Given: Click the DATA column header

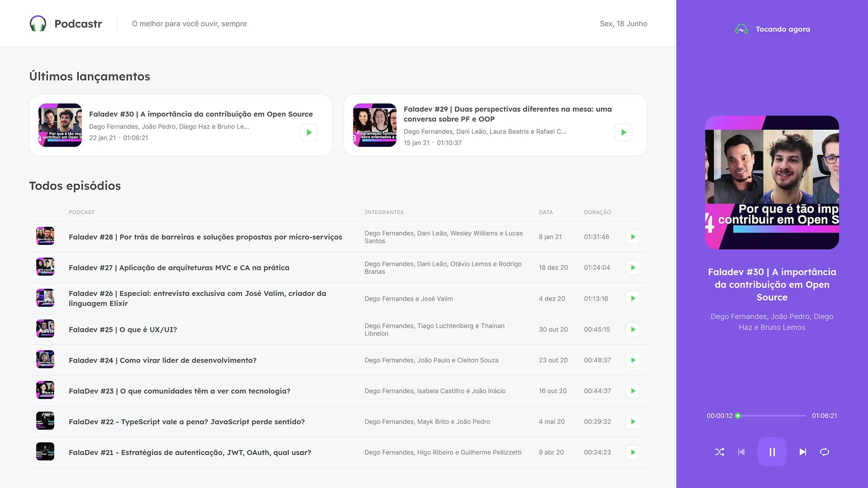Looking at the screenshot, I should click(x=546, y=212).
